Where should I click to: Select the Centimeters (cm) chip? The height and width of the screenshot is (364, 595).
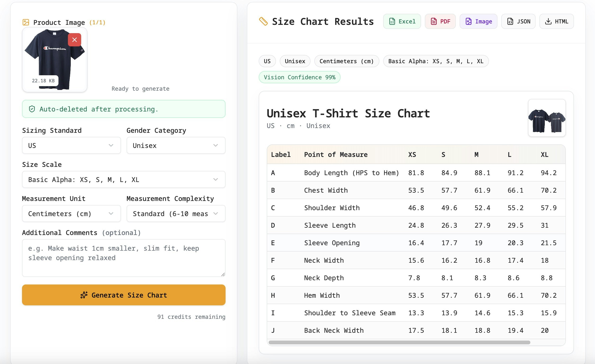346,61
